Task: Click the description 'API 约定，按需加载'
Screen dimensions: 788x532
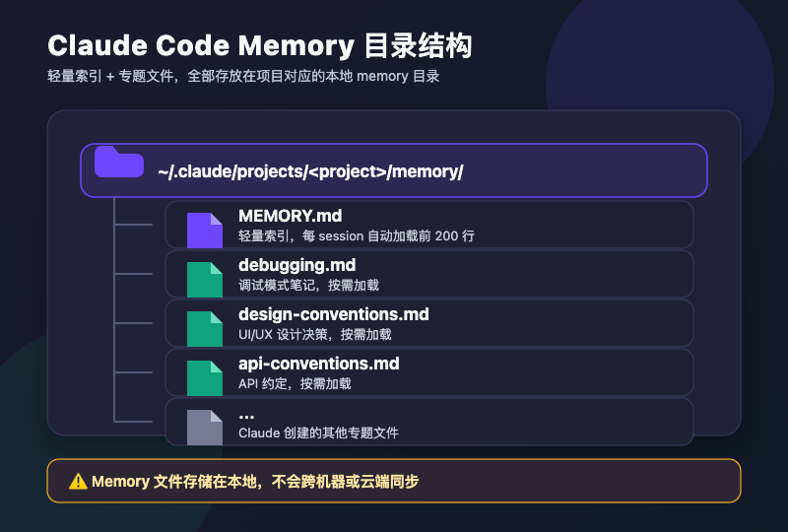Action: point(295,383)
